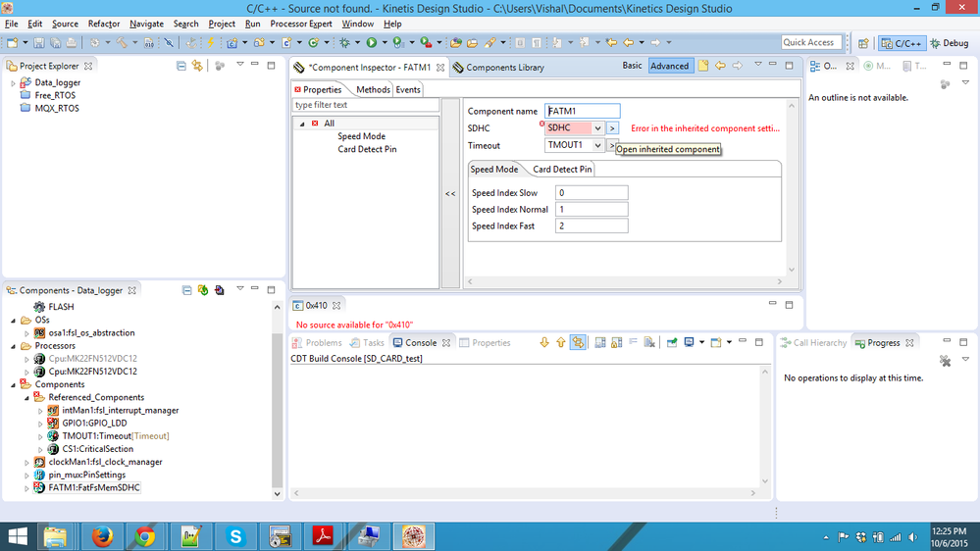This screenshot has width=980, height=551.
Task: Click Remove All Finished Operations in Progress
Action: point(945,361)
